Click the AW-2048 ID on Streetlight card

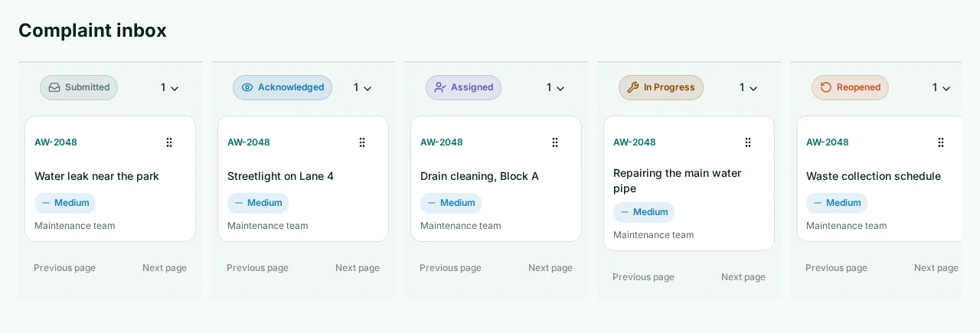click(x=249, y=142)
